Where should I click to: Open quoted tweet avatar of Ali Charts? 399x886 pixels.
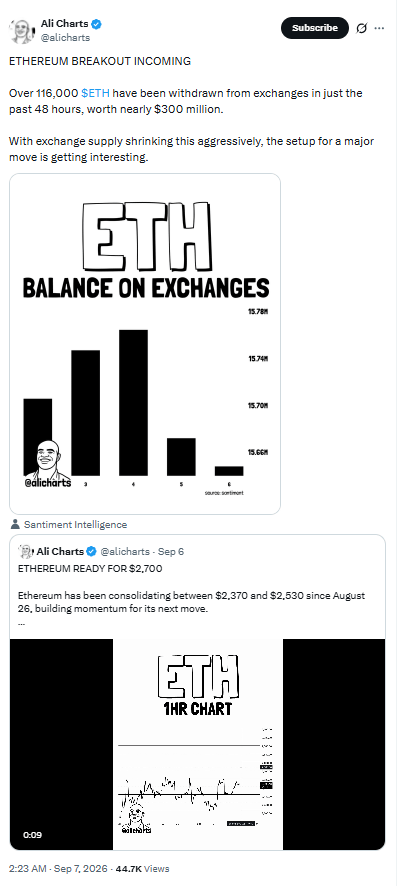[x=26, y=551]
